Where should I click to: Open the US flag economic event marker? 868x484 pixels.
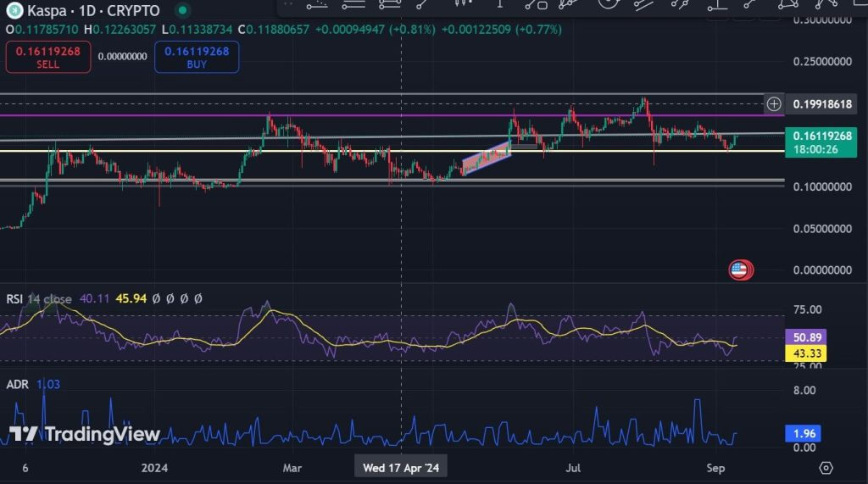coord(741,270)
